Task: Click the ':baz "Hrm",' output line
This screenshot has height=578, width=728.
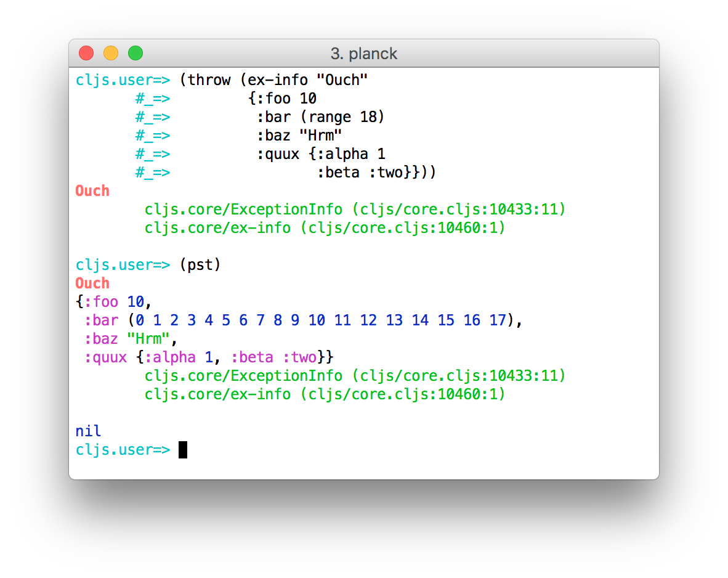Action: coord(131,339)
